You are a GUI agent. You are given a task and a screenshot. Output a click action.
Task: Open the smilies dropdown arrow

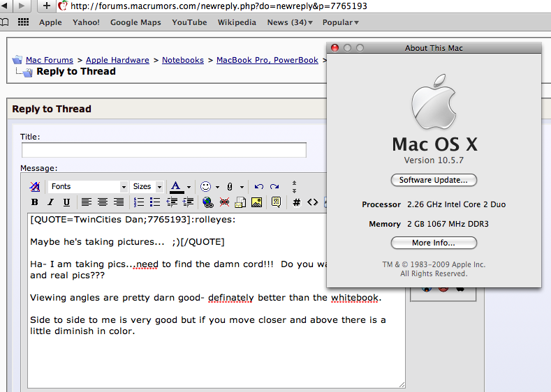pyautogui.click(x=217, y=187)
